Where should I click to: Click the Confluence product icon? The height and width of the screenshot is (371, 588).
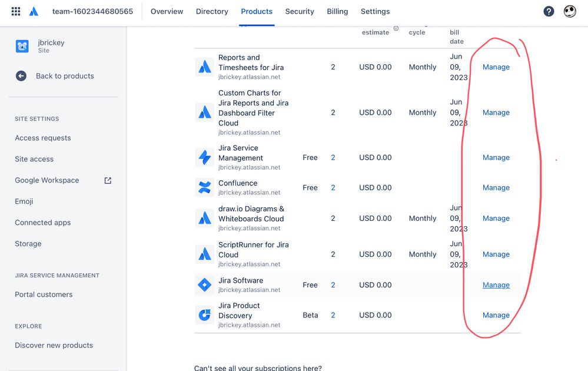(204, 188)
